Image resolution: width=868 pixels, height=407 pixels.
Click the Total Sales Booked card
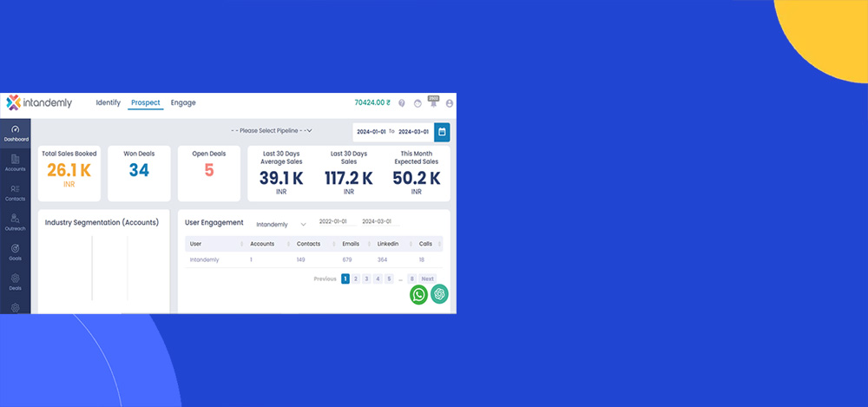tap(69, 174)
